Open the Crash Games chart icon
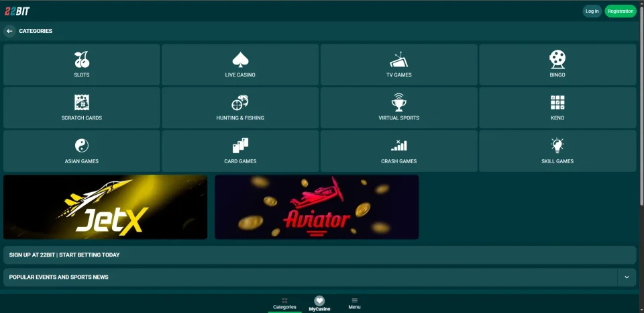The width and height of the screenshot is (644, 313). tap(398, 146)
